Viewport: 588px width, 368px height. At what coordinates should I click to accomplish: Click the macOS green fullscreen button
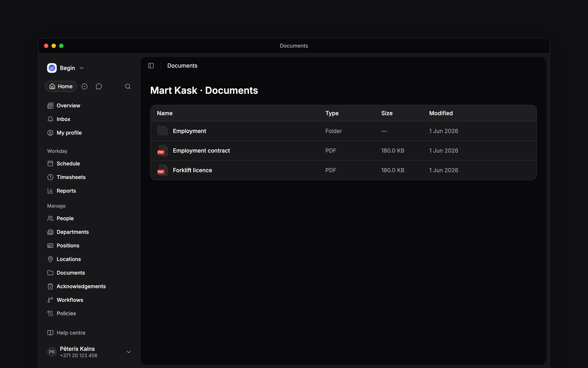[61, 46]
